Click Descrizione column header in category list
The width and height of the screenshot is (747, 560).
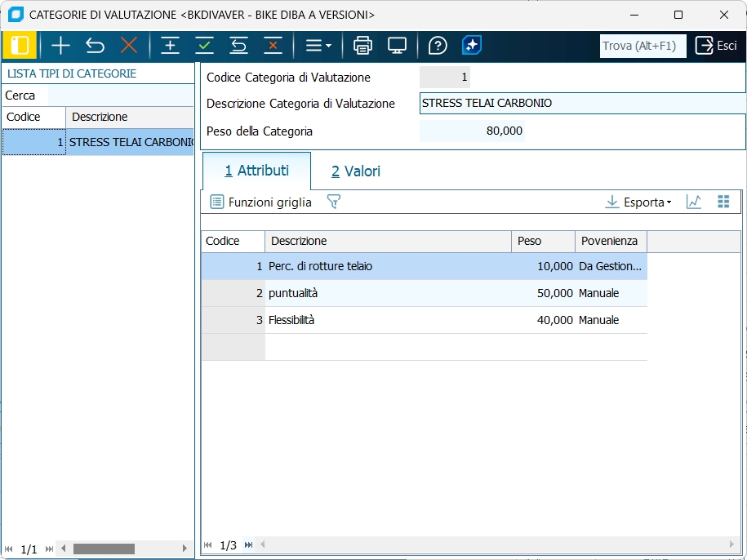[x=130, y=117]
